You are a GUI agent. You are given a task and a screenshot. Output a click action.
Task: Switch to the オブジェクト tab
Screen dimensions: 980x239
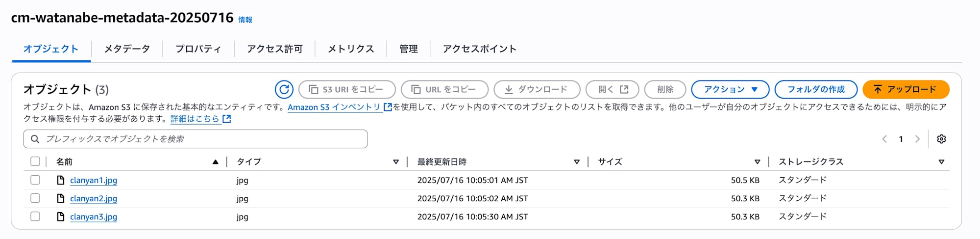(x=51, y=49)
